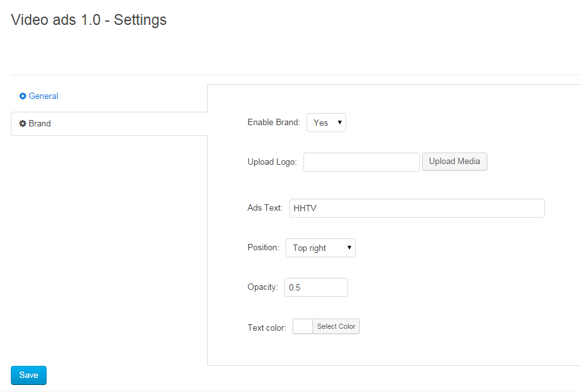Click the Video ads 1.0 - Settings heading
The width and height of the screenshot is (580, 392).
[89, 20]
